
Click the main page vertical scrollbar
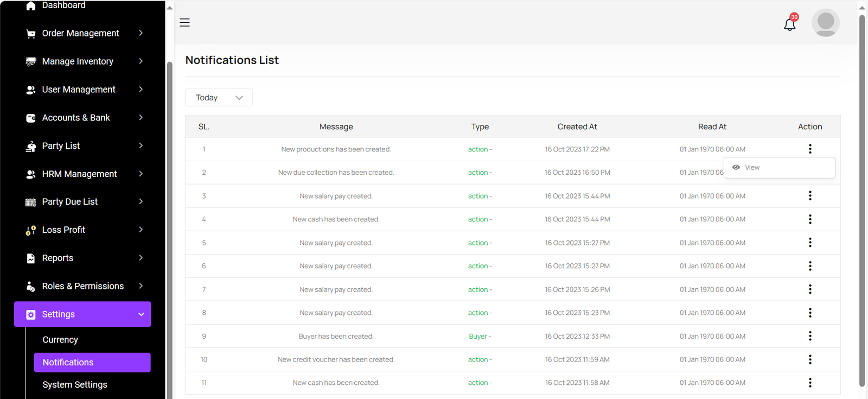click(x=862, y=200)
